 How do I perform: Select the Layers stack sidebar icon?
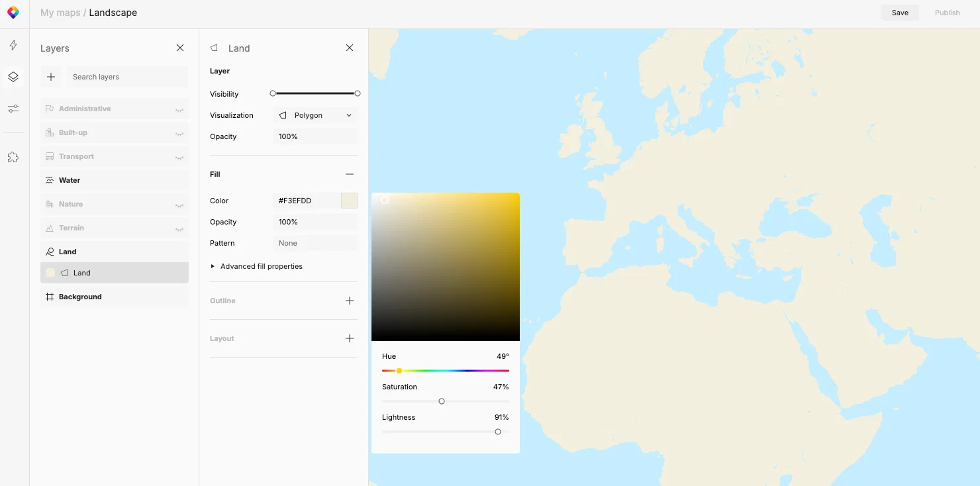point(13,77)
